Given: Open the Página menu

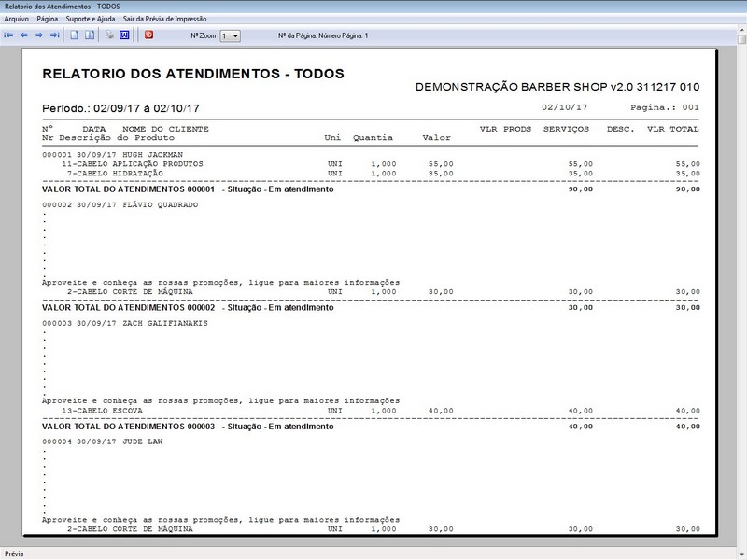Looking at the screenshot, I should coord(48,19).
